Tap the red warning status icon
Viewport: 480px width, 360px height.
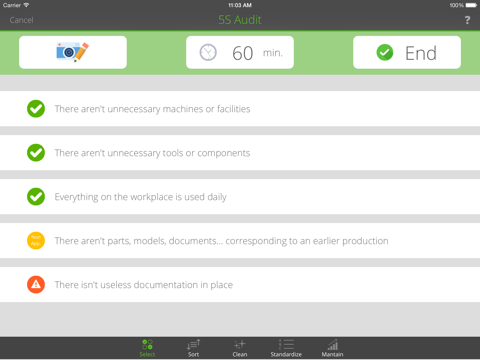(36, 285)
